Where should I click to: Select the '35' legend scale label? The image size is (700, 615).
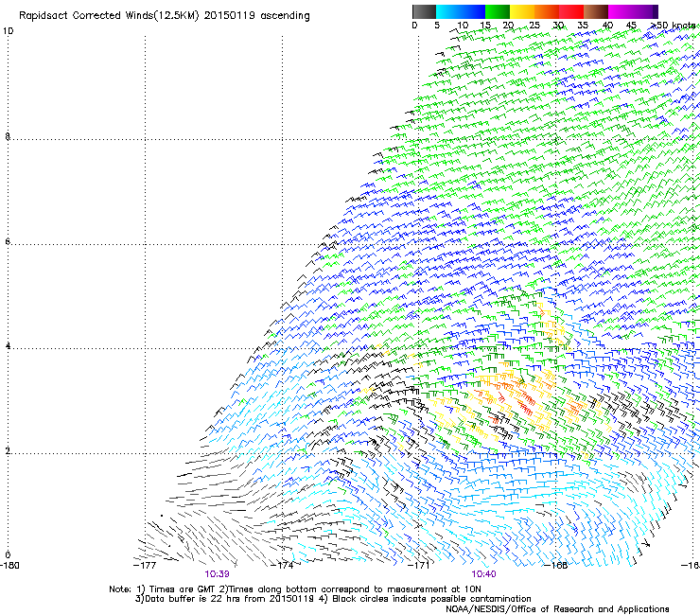tap(583, 26)
